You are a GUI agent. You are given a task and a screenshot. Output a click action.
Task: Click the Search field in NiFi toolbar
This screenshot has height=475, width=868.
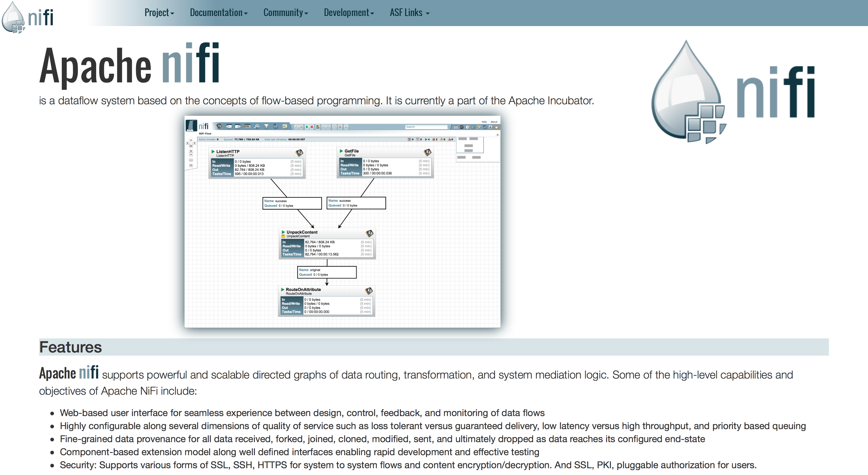426,127
